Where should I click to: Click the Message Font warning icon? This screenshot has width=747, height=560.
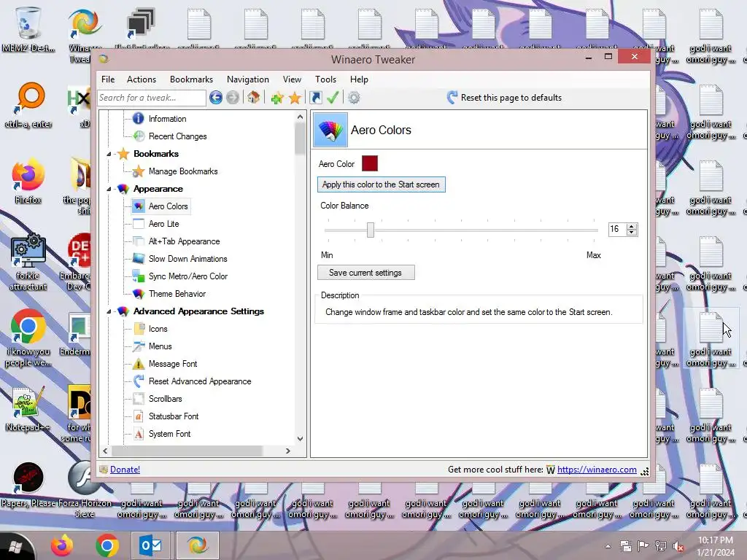[x=138, y=364]
